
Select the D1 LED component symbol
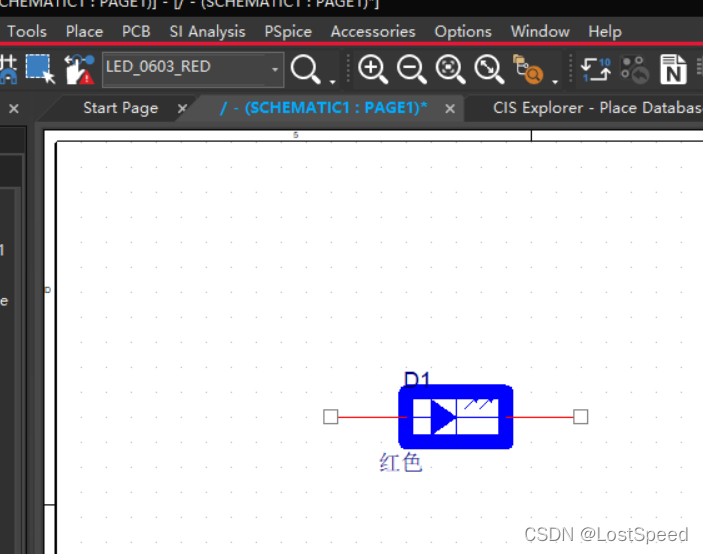(x=455, y=416)
